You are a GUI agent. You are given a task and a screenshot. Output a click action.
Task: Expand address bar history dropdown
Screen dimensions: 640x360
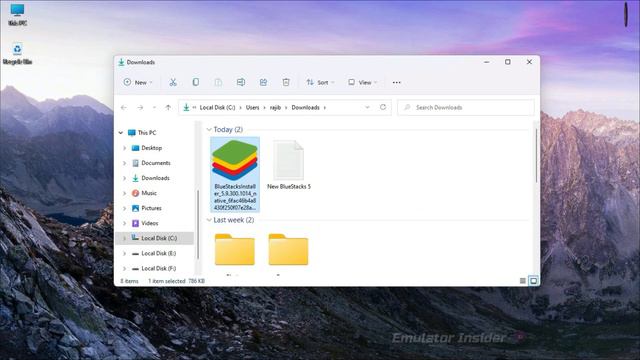pyautogui.click(x=367, y=107)
